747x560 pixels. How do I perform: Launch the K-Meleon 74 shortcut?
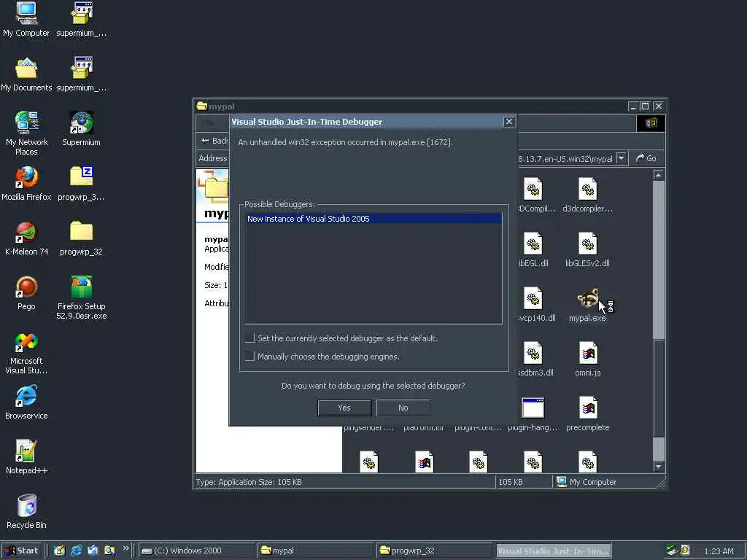point(26,238)
